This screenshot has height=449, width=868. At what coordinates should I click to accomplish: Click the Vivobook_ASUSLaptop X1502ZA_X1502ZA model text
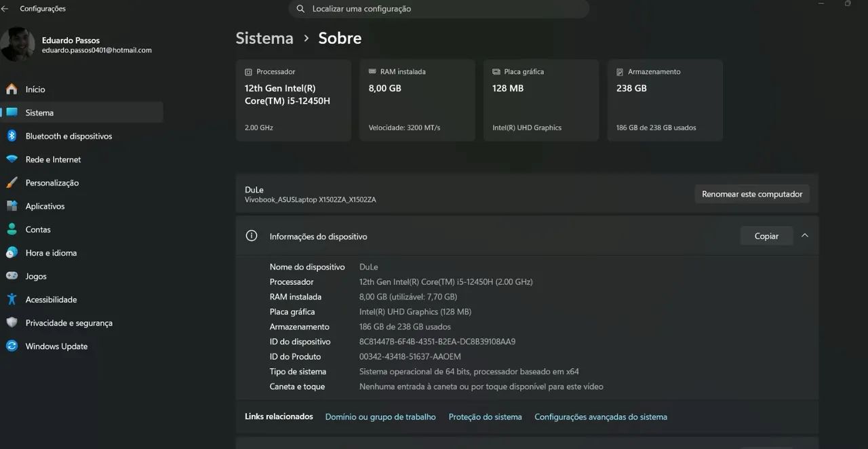[x=311, y=200]
